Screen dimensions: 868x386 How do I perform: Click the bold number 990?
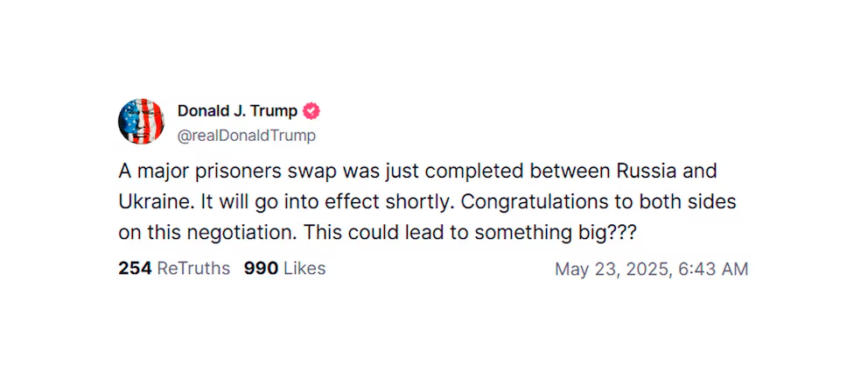click(261, 269)
